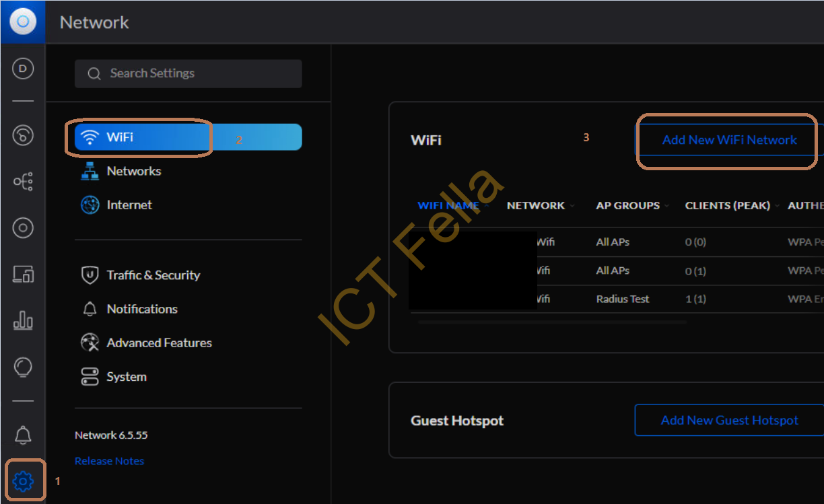Click the WiFi table horizontal scrollbar
This screenshot has width=824, height=504.
[x=552, y=322]
